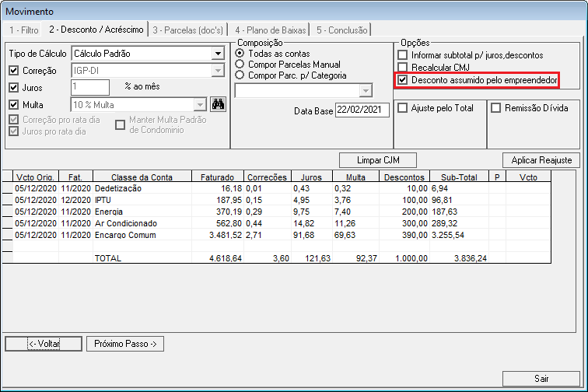
Task: Click the Juros percentage input field
Action: 90,87
